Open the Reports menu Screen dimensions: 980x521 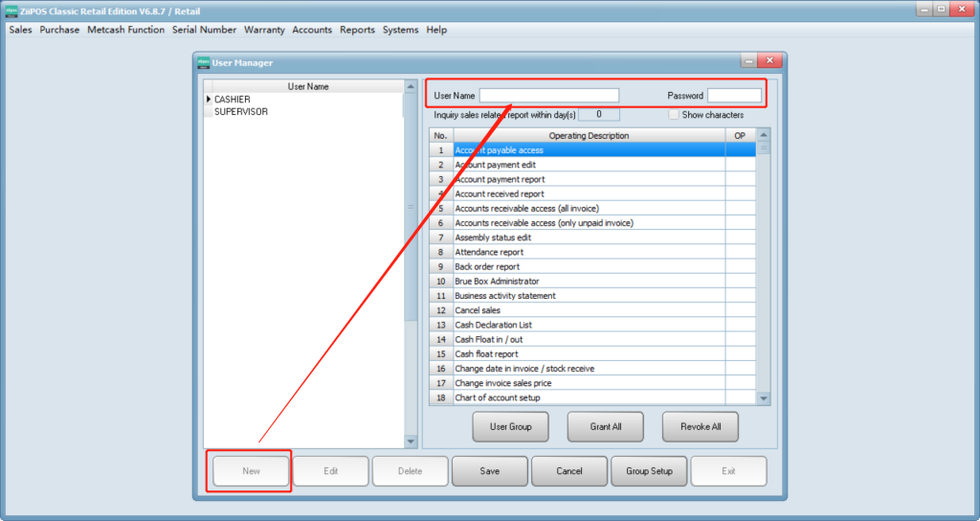357,30
